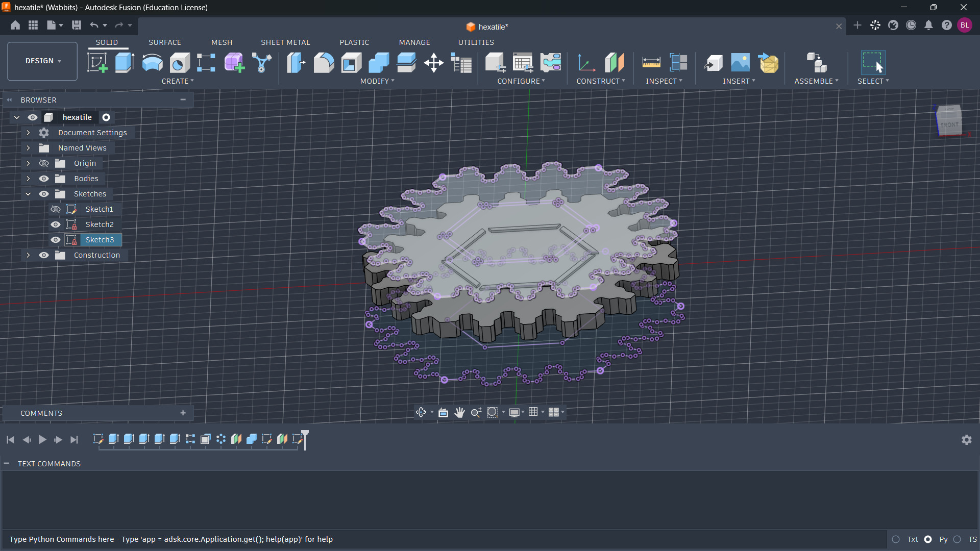Switch to the SURFACE tab
Screen dimensions: 980x551
[165, 42]
